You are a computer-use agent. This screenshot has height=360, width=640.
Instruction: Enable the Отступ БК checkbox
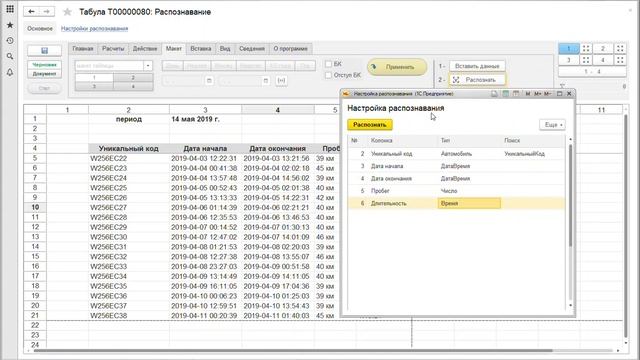pyautogui.click(x=328, y=75)
